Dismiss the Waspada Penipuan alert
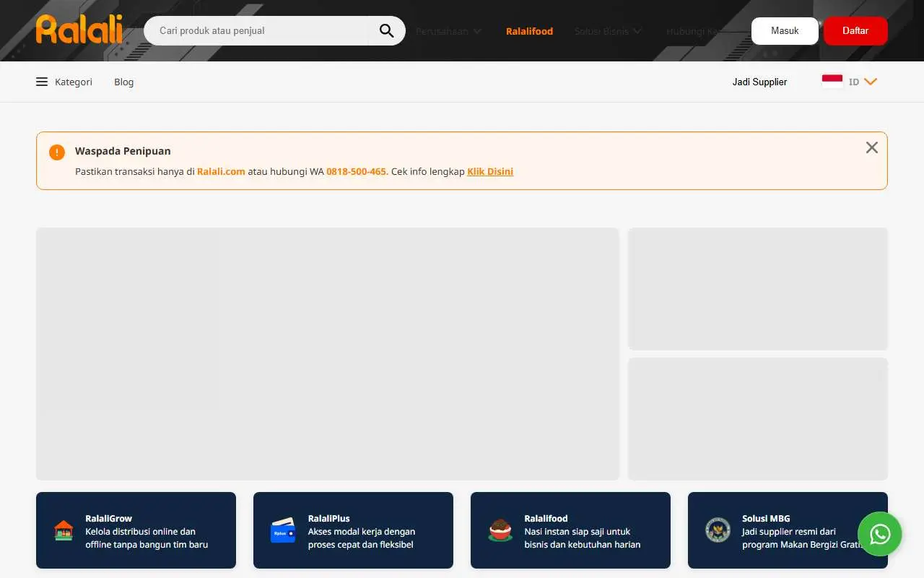Screen dimensions: 924x578 pyautogui.click(x=872, y=147)
